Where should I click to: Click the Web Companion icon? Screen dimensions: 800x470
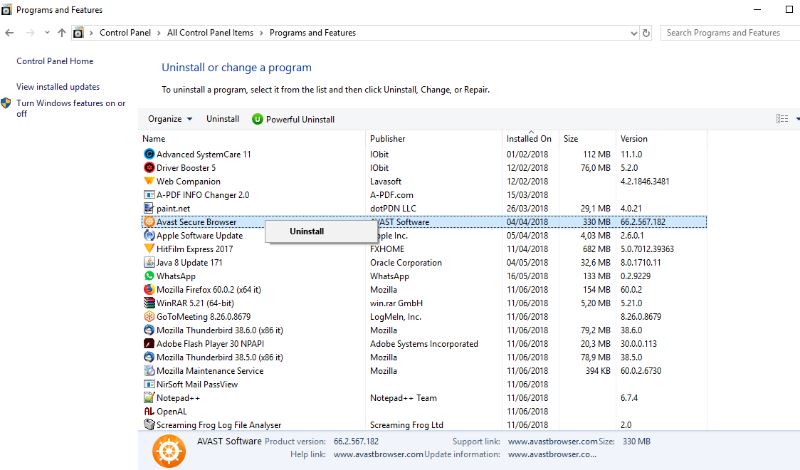tap(149, 181)
